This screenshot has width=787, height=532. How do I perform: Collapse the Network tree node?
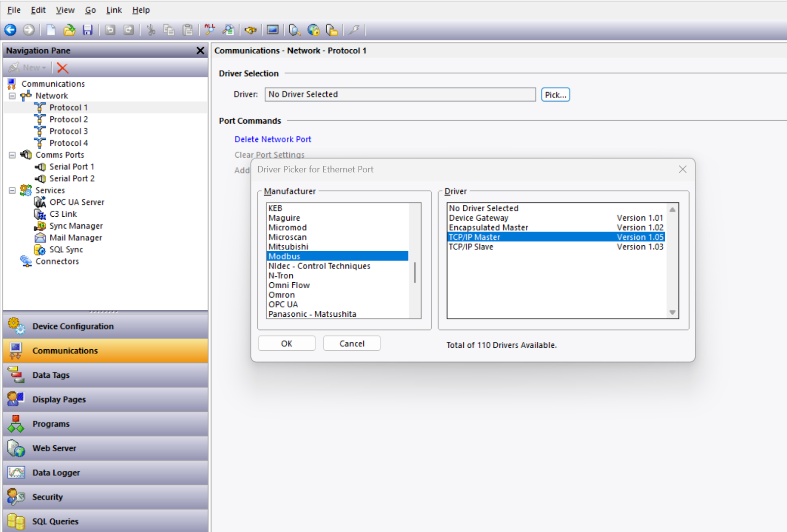click(x=12, y=96)
